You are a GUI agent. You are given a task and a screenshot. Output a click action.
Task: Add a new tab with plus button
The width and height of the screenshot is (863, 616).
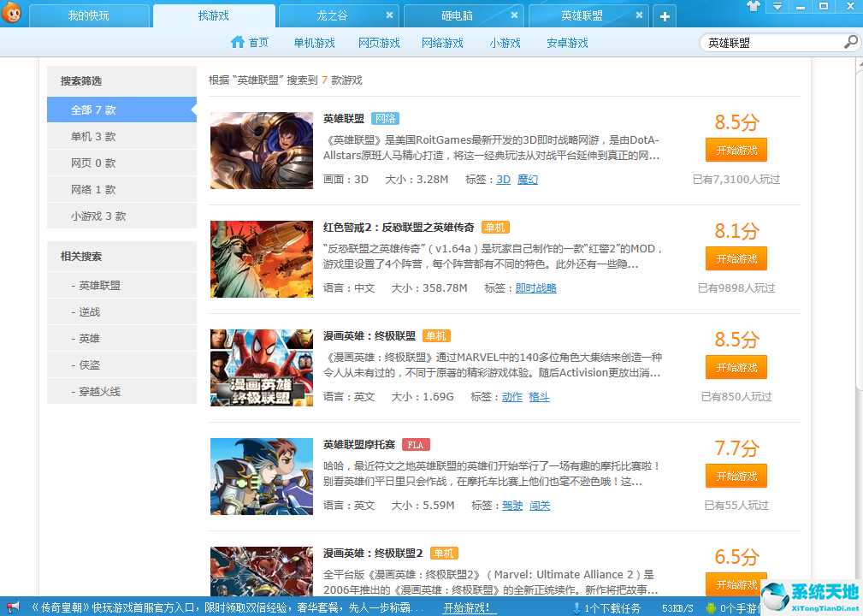(x=665, y=16)
